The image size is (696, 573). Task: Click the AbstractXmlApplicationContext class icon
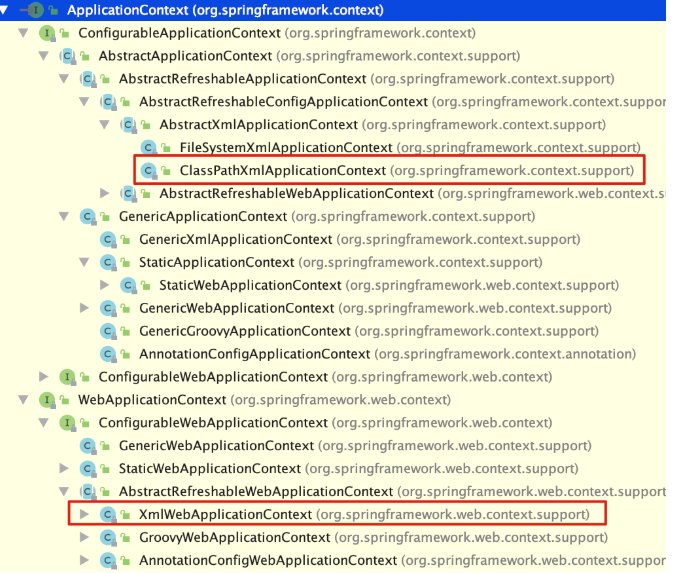[129, 125]
